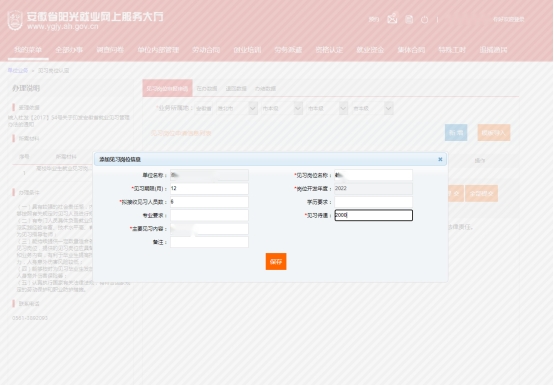Switch to the 在办数据 tab
Image resolution: width=554 pixels, height=385 pixels.
pos(207,88)
